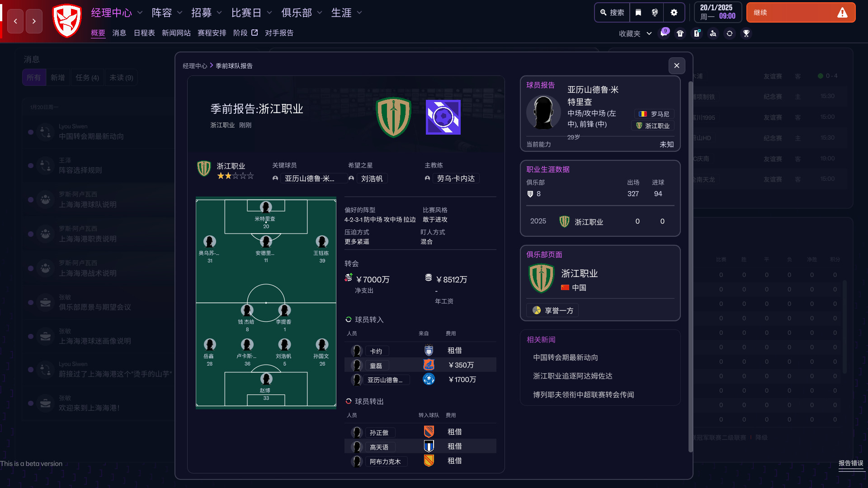Click the trophy competitions shortcut icon

[746, 33]
